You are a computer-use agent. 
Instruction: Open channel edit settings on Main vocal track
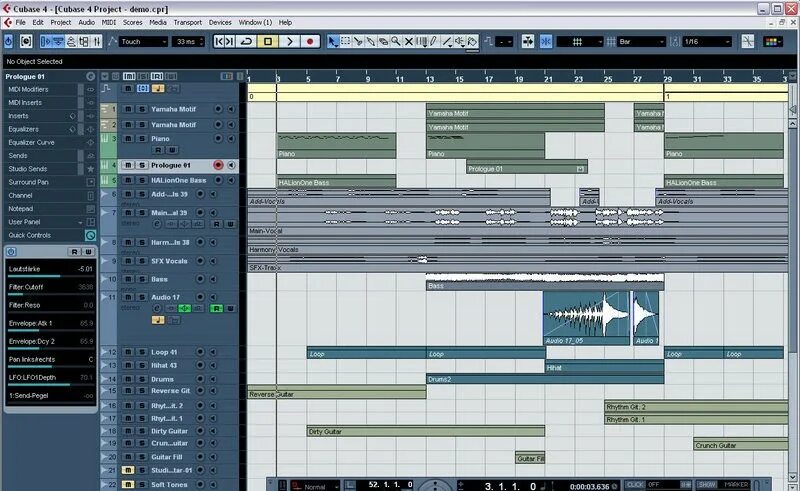[157, 224]
